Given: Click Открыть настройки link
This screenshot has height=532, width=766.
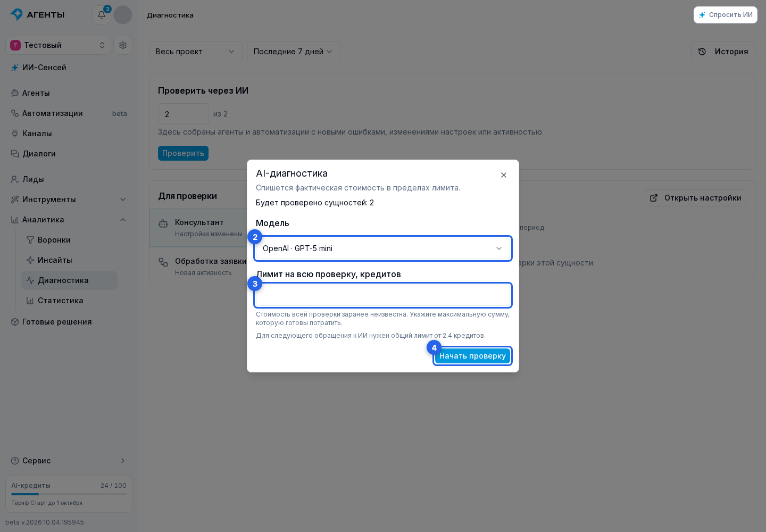Looking at the screenshot, I should [x=696, y=198].
